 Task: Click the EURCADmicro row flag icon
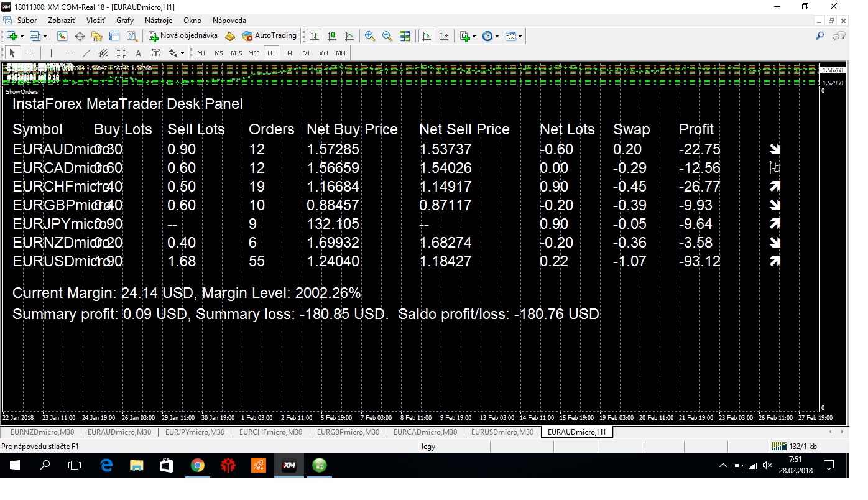(x=775, y=168)
